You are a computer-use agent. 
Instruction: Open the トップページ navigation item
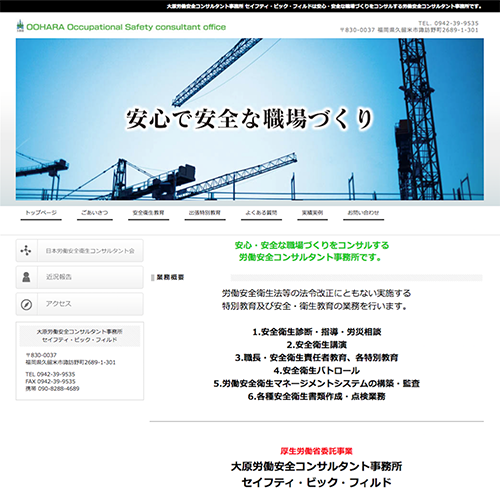41,213
